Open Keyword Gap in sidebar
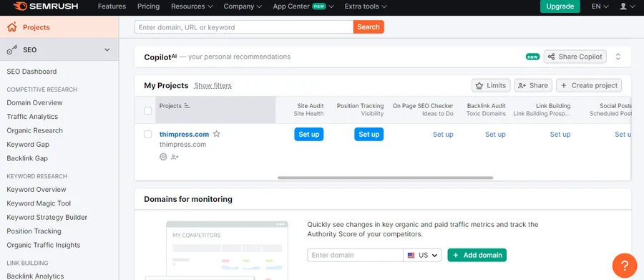 [x=28, y=145]
